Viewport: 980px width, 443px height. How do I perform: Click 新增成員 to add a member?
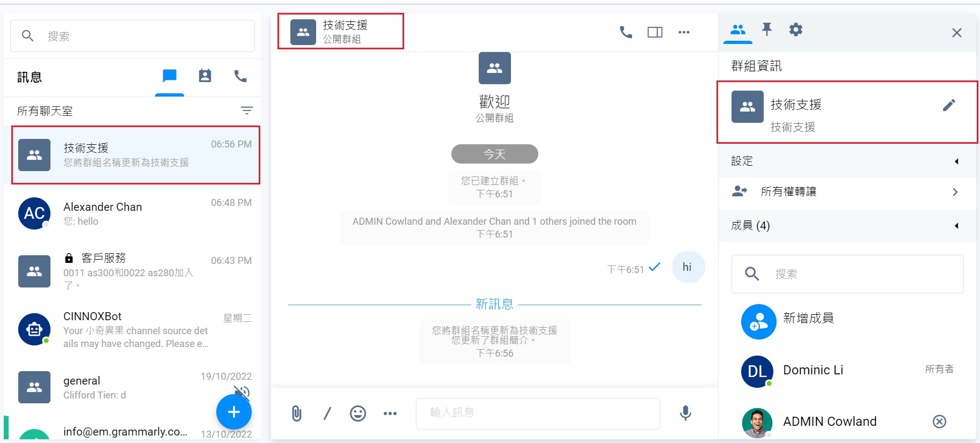pyautogui.click(x=808, y=318)
